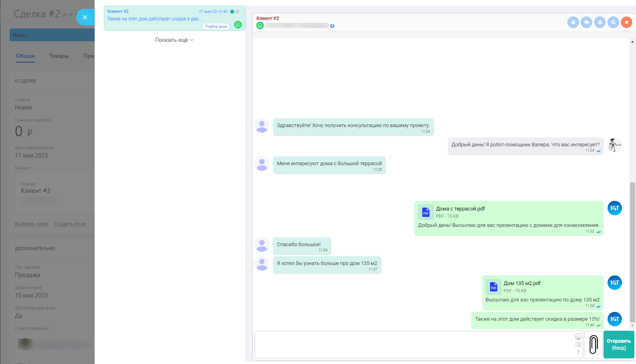Click the scroll down arrow in chat
This screenshot has height=364, width=636.
pyautogui.click(x=632, y=326)
